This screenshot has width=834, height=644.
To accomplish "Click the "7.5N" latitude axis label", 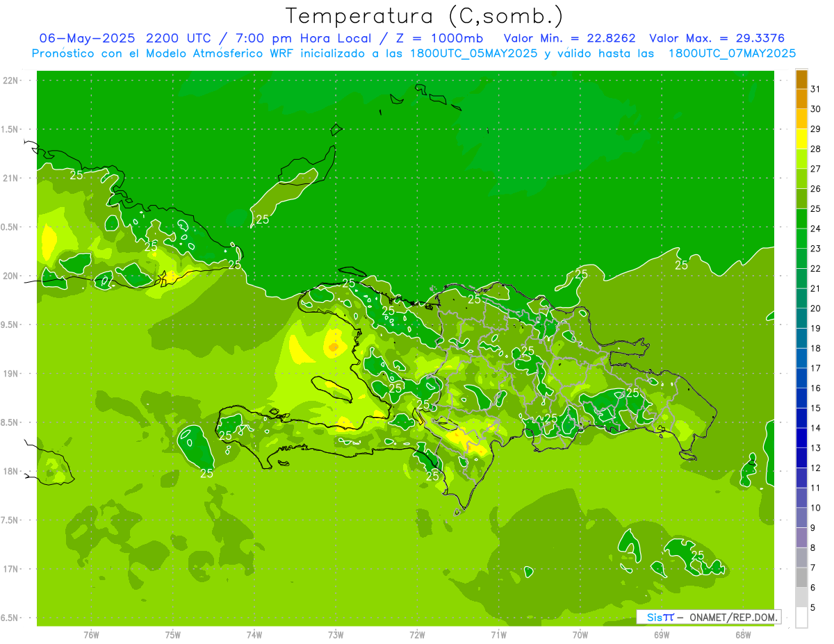I will 10,520.
